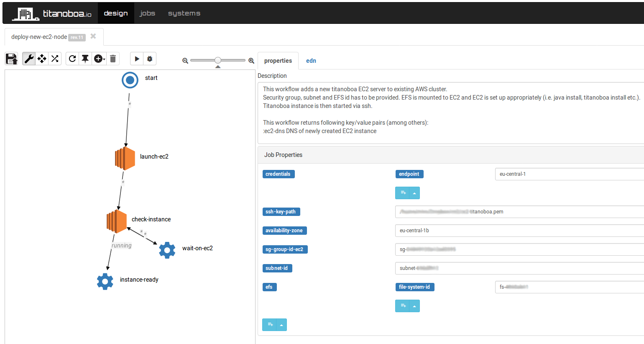
Task: Click the subnet-id property label
Action: coord(277,268)
